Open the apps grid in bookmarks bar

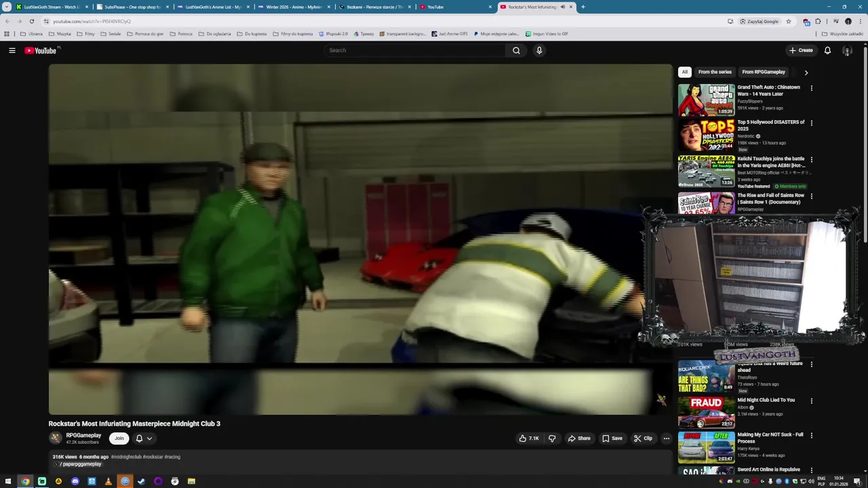[7, 33]
